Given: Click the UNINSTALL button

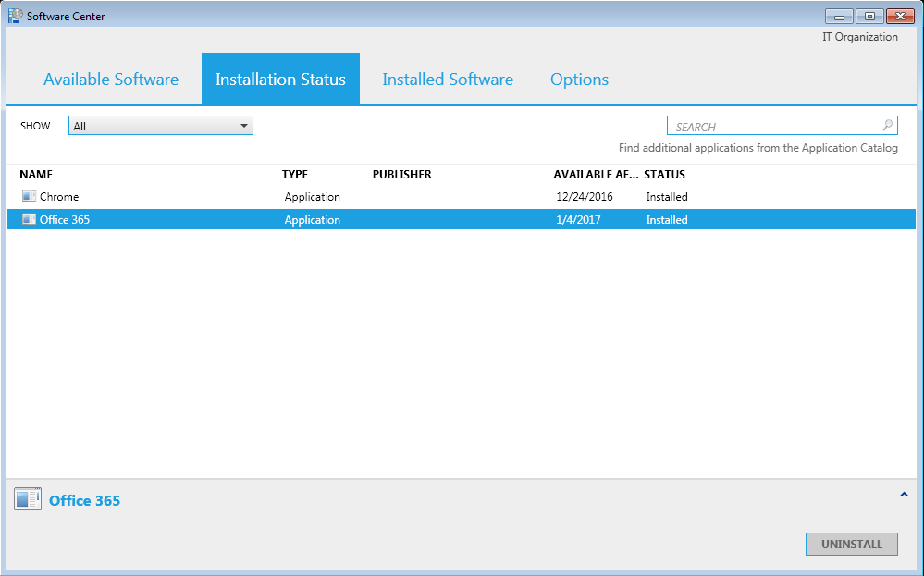Looking at the screenshot, I should (852, 544).
